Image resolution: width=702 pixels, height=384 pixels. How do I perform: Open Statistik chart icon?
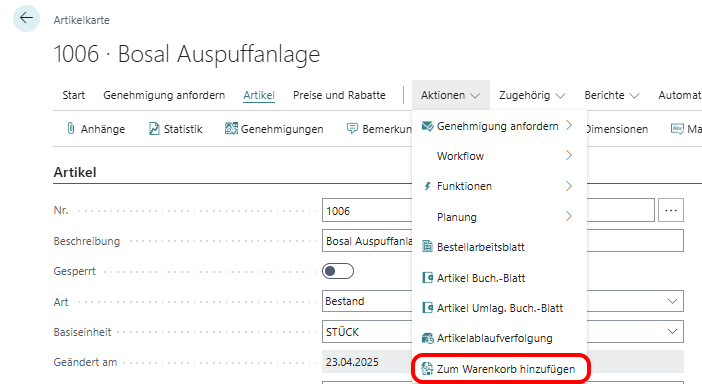point(154,129)
